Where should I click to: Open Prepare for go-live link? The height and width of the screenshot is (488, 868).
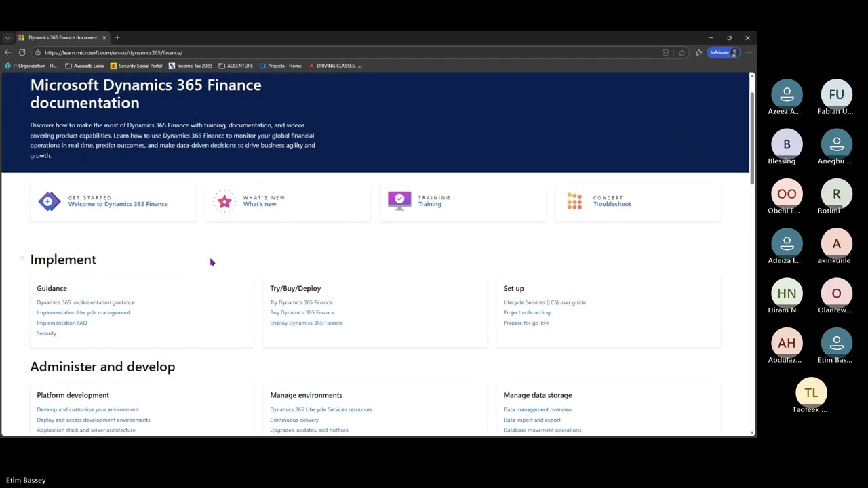[x=526, y=323]
